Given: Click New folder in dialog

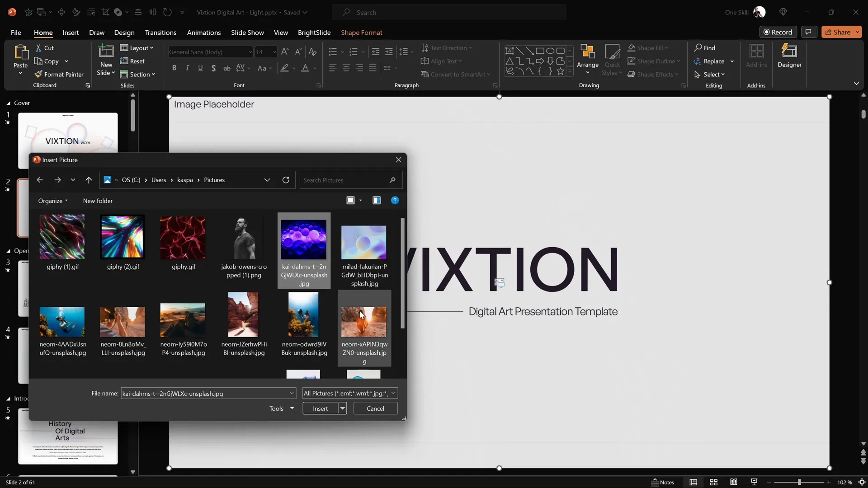Looking at the screenshot, I should pyautogui.click(x=98, y=201).
